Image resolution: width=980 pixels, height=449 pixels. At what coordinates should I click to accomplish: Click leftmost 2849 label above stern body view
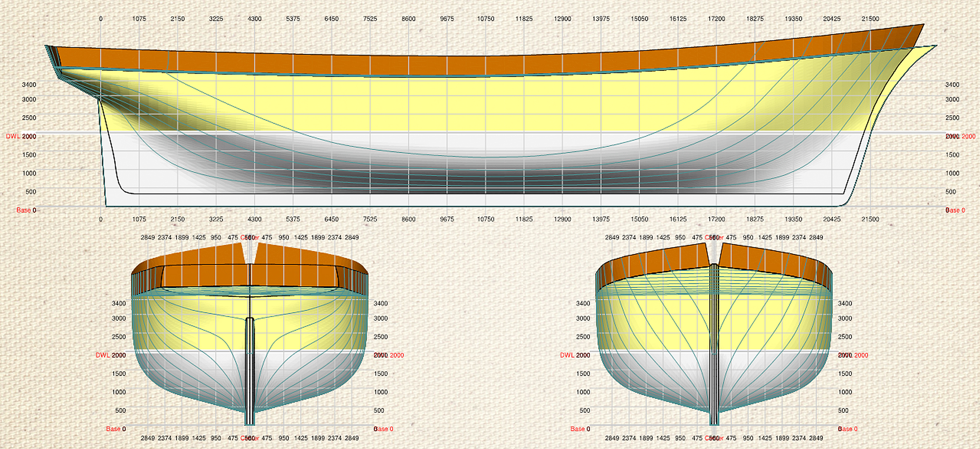(x=148, y=238)
